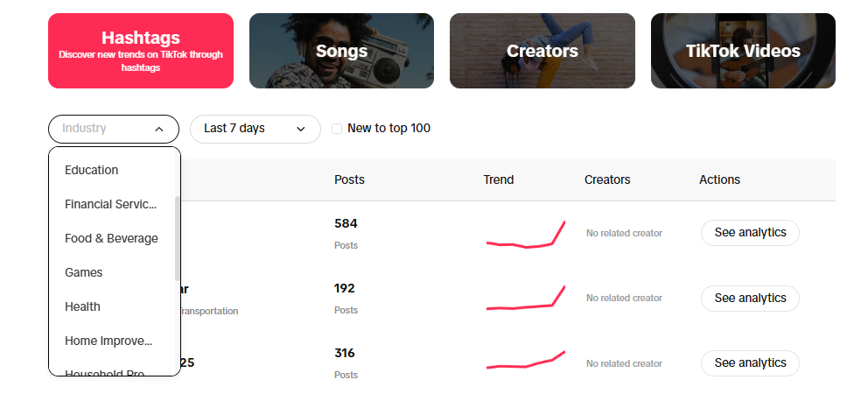Image resolution: width=868 pixels, height=408 pixels.
Task: Select the Financial Services industry option
Action: tap(110, 204)
